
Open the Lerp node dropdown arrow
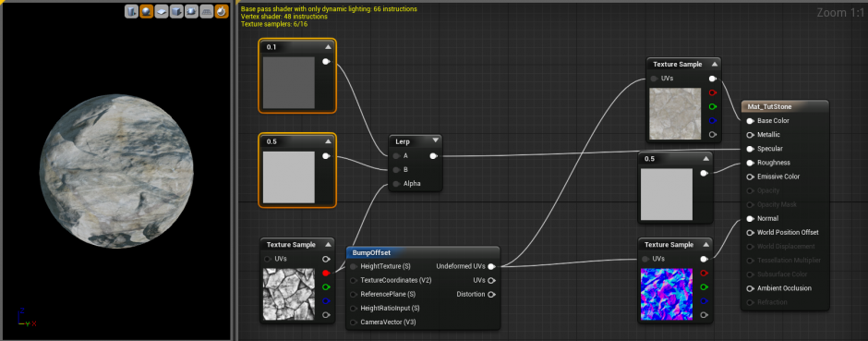coord(435,141)
